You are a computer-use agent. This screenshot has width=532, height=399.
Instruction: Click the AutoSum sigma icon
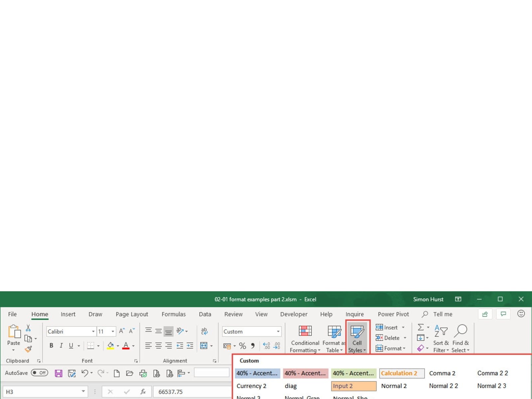coord(421,328)
